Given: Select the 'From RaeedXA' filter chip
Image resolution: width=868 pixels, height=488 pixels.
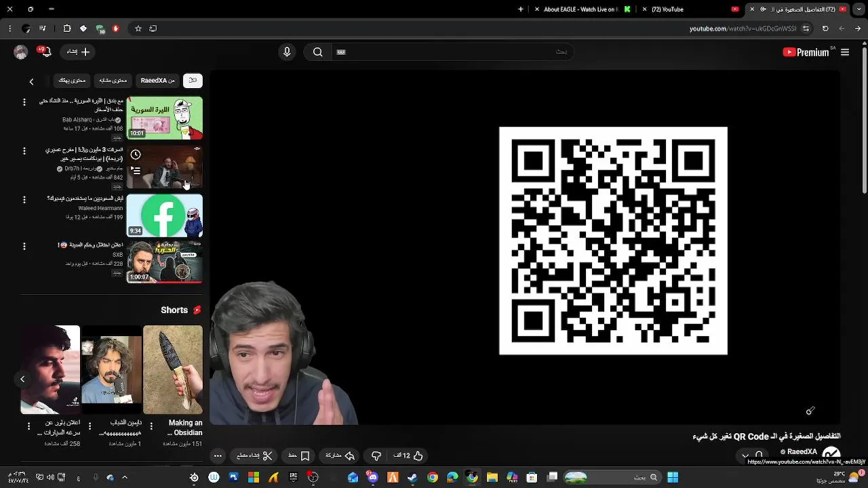Looking at the screenshot, I should [157, 80].
